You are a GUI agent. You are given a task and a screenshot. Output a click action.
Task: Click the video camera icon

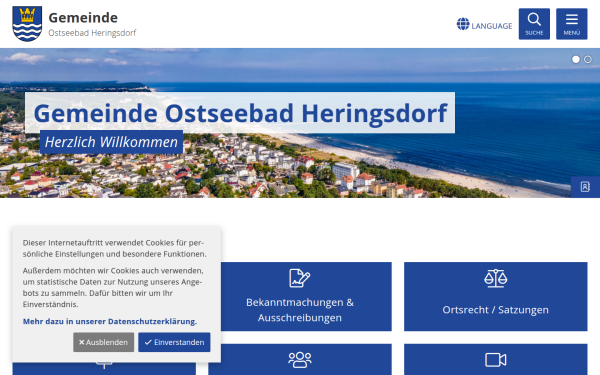(496, 360)
